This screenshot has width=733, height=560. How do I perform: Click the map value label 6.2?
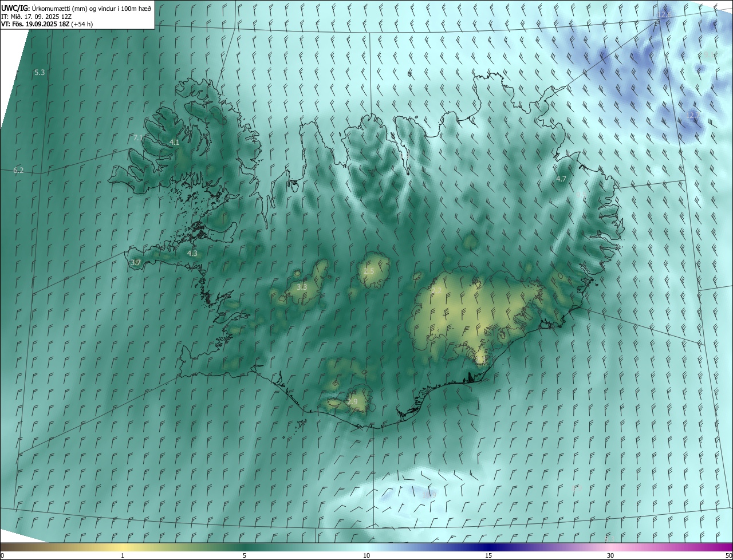click(x=18, y=171)
